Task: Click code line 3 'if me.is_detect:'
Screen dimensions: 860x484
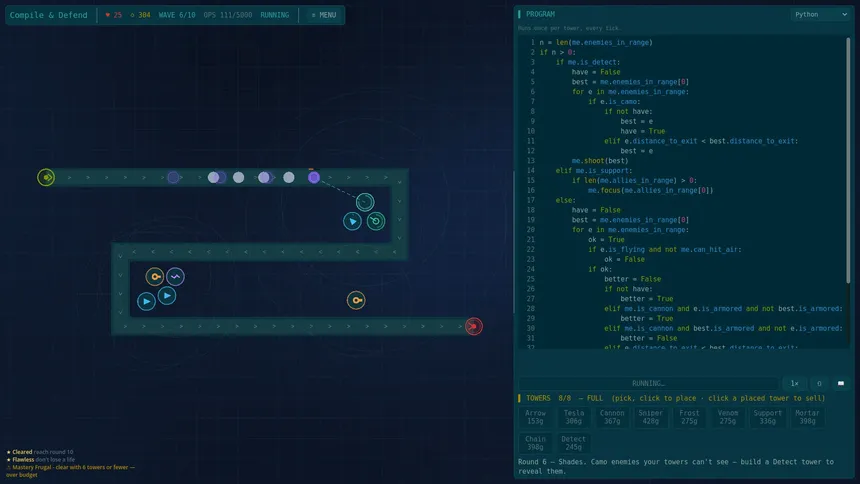Action: click(x=588, y=62)
